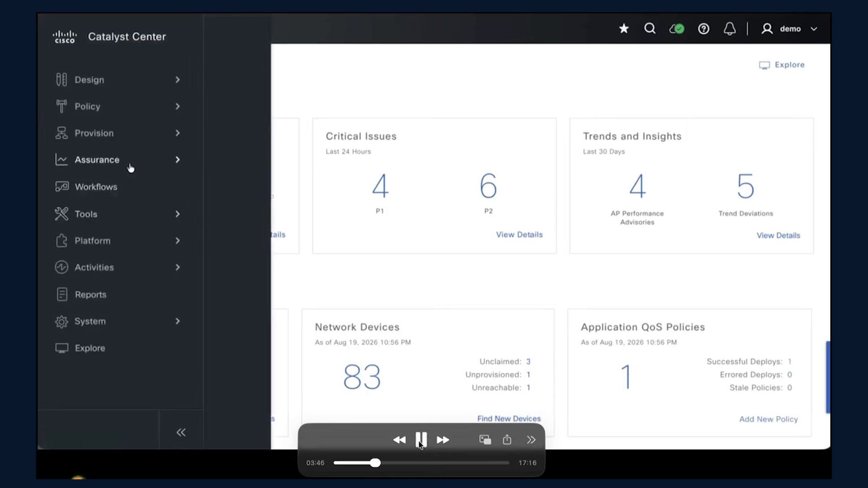Open View Details under Critical Issues
This screenshot has width=868, height=488.
[x=519, y=235]
